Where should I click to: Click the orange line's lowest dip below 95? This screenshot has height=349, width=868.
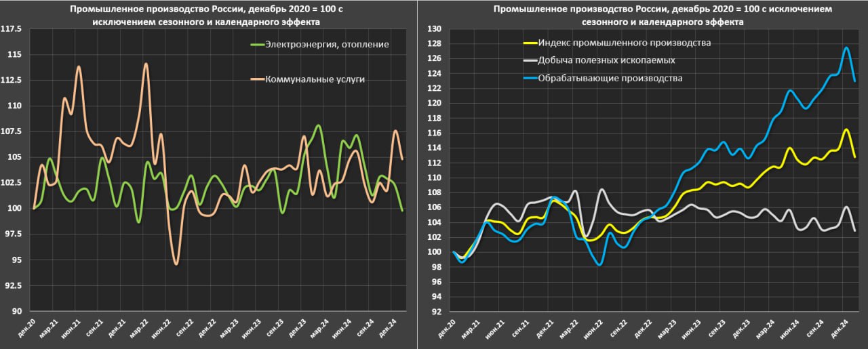coord(176,264)
